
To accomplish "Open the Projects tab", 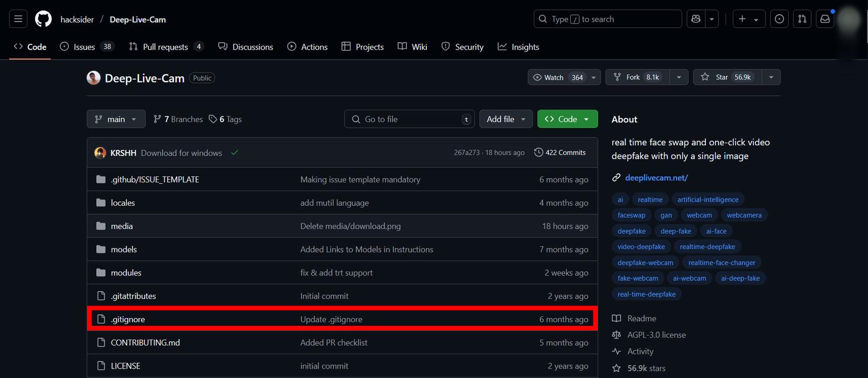I will click(362, 47).
